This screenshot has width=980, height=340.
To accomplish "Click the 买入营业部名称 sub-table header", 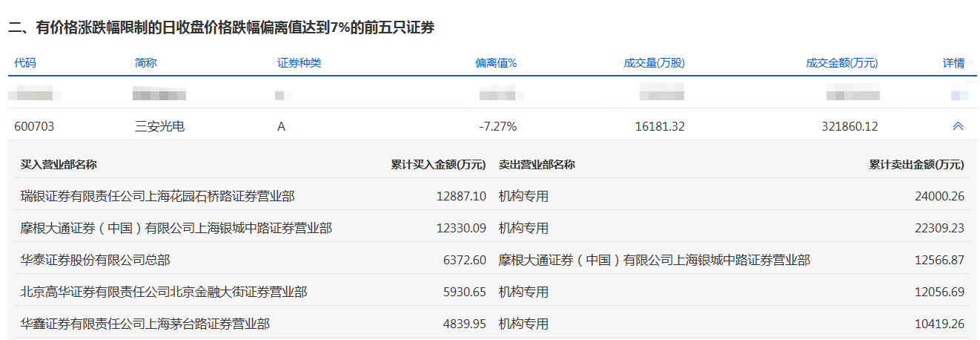I will tap(59, 164).
